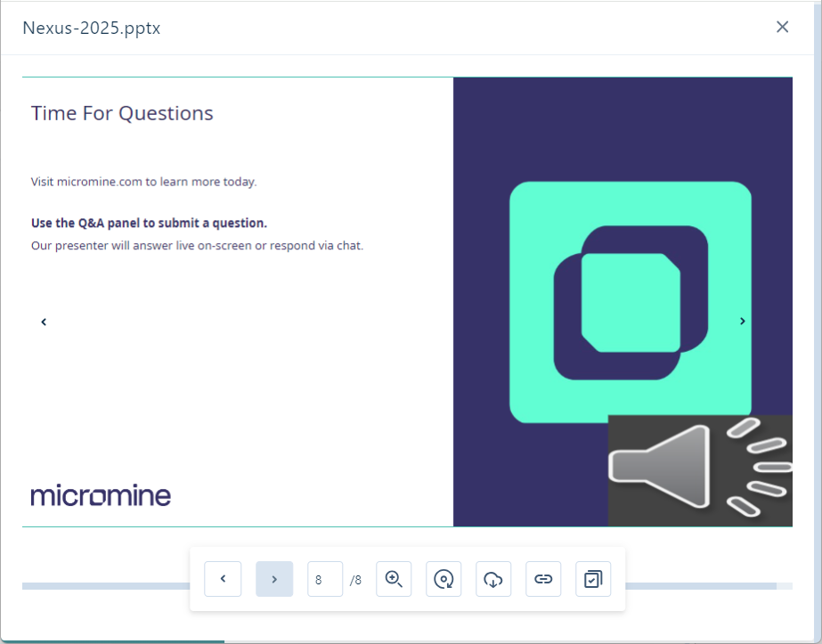Click the Nexus-2025.pptx file title
This screenshot has width=822, height=644.
91,28
